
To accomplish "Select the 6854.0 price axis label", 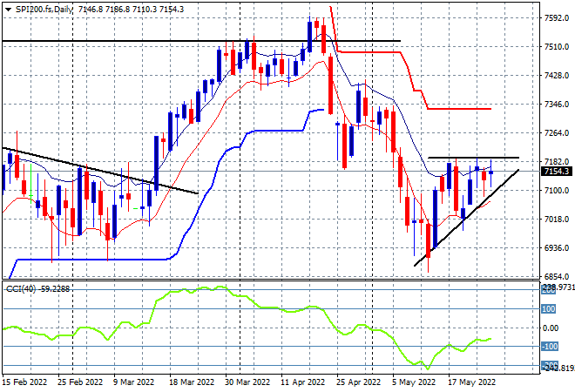I will point(557,276).
